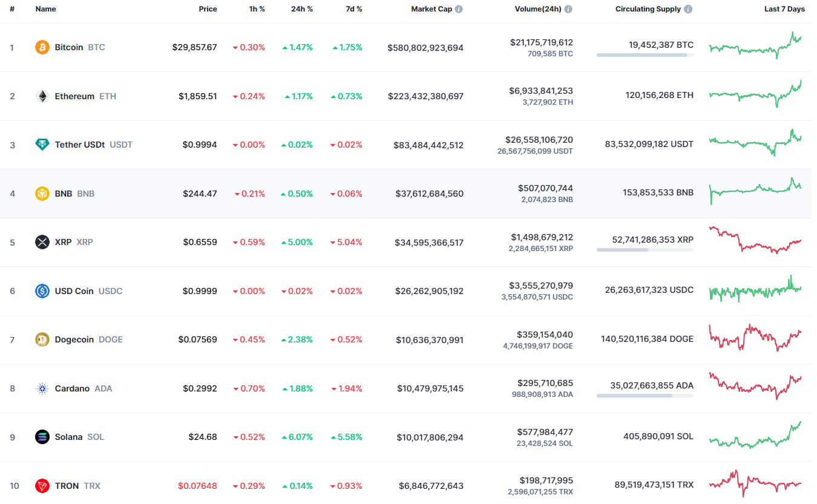This screenshot has width=817, height=504.
Task: Select the Solana SOL logo
Action: coord(41,437)
